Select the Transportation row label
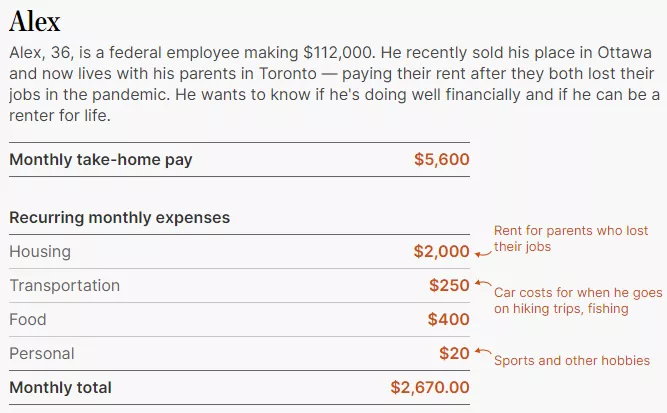 pos(65,285)
